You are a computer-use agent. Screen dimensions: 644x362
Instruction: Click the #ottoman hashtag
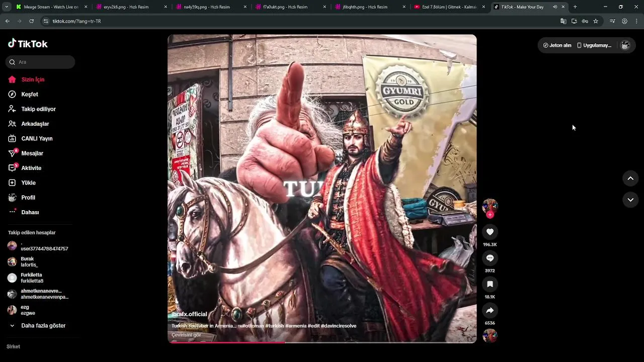coord(252,326)
